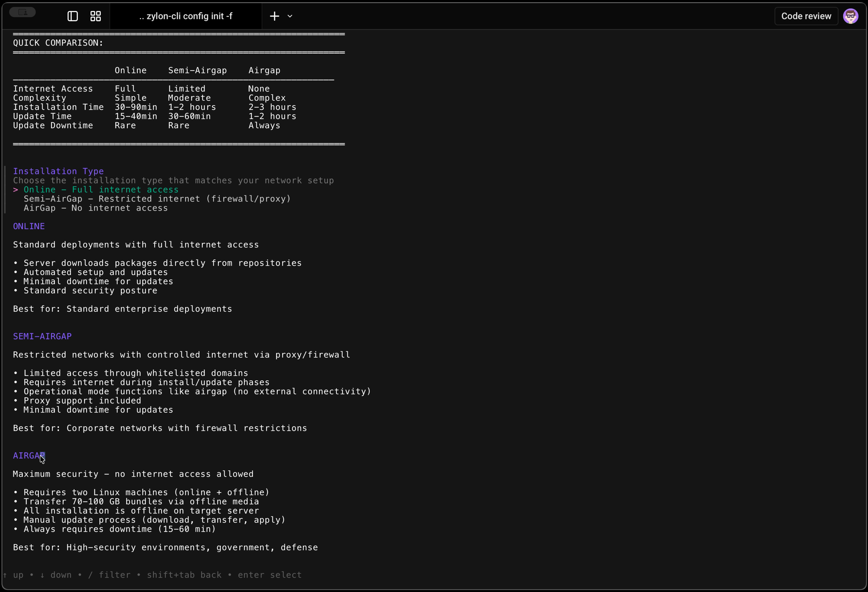Toggle the left sidebar panel icon
Viewport: 868px width, 592px height.
coord(73,16)
